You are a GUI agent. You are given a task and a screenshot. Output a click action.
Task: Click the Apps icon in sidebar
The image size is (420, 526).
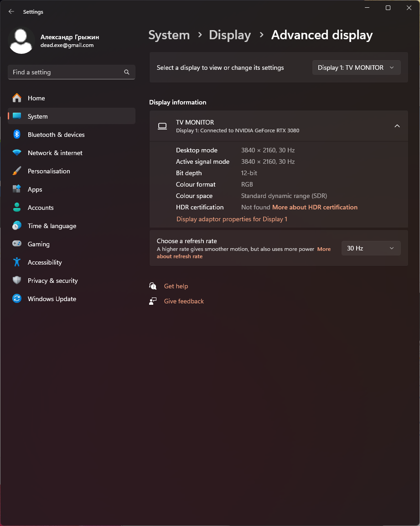coord(17,189)
